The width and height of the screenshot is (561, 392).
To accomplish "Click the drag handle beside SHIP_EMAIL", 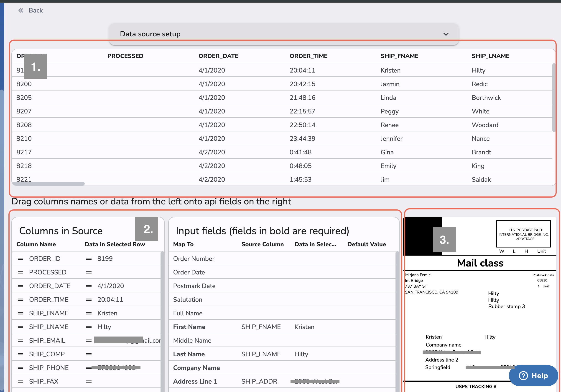I will pyautogui.click(x=20, y=340).
